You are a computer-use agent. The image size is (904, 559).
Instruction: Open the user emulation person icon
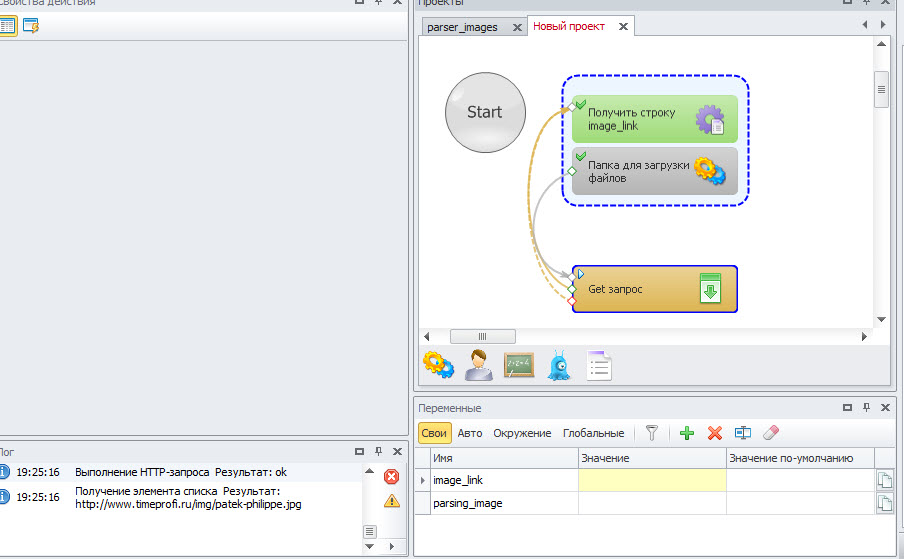(477, 365)
